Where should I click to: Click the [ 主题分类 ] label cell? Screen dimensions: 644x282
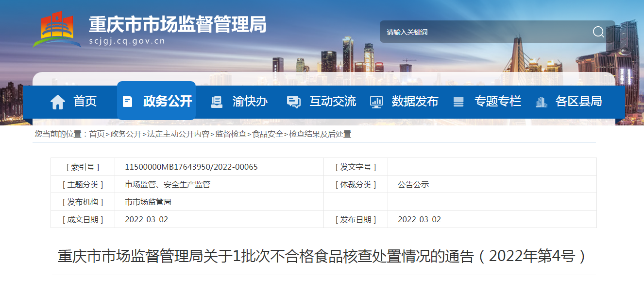83,185
